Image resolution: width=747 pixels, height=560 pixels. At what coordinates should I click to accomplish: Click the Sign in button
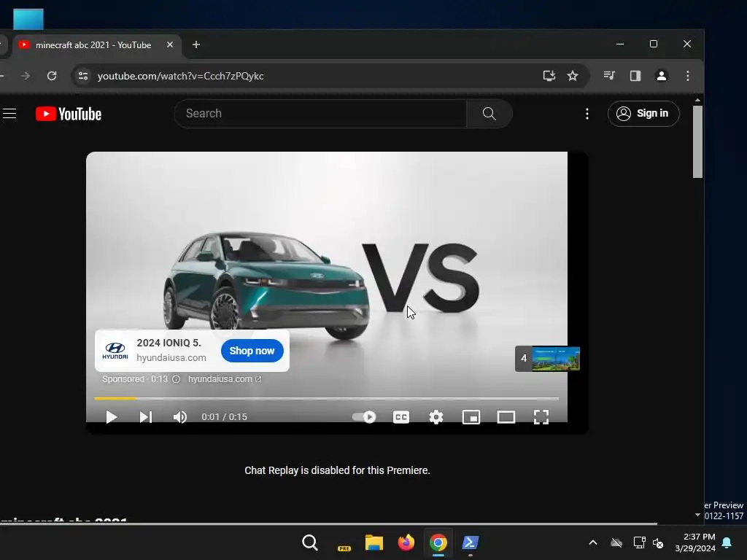pyautogui.click(x=643, y=113)
